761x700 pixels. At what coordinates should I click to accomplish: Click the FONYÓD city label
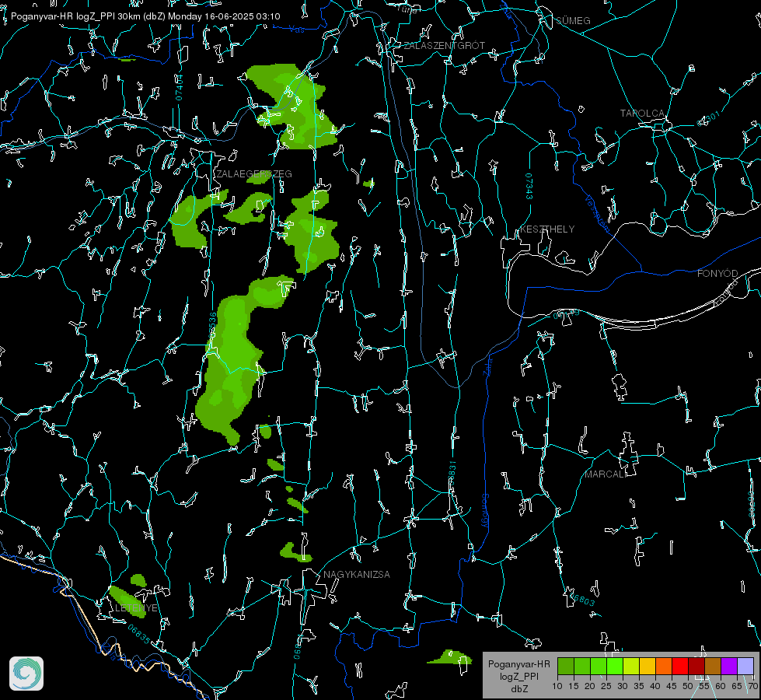pos(717,274)
